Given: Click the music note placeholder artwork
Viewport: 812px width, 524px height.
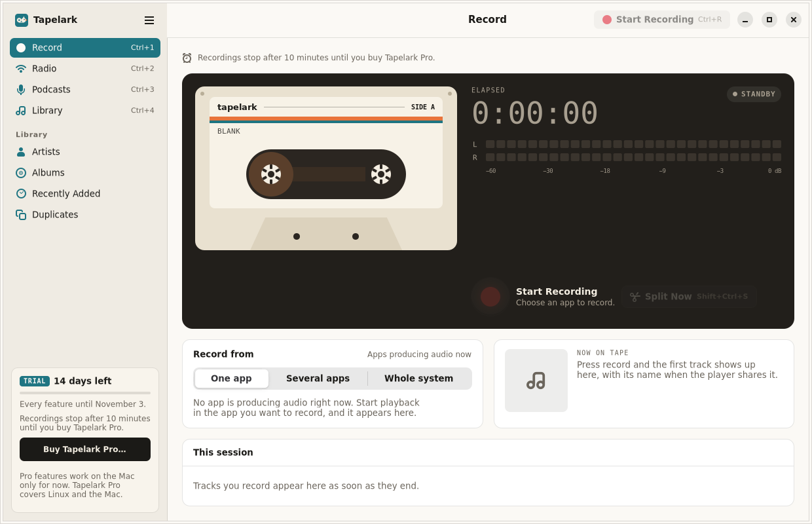Looking at the screenshot, I should click(x=536, y=381).
